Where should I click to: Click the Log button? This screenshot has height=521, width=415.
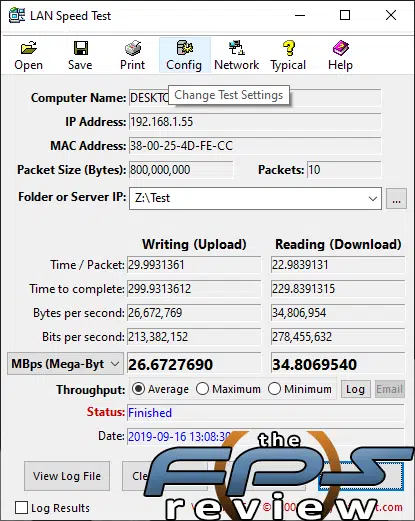coord(356,389)
